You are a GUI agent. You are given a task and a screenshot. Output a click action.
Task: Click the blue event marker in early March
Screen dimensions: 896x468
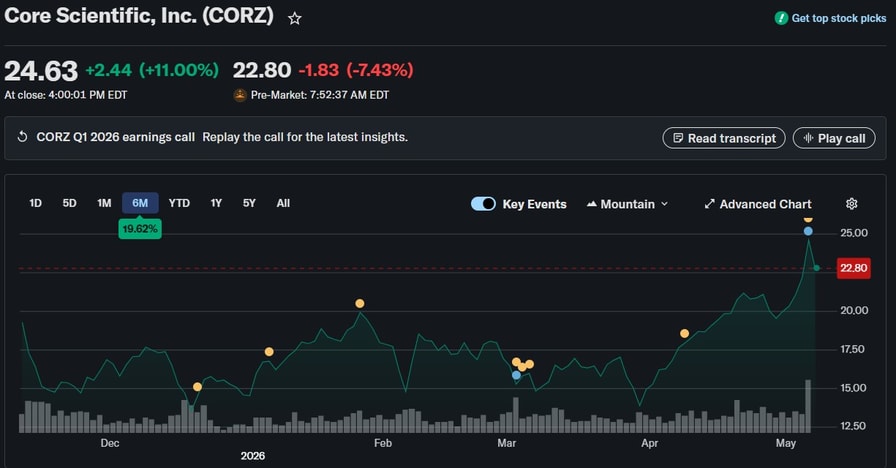tap(517, 375)
